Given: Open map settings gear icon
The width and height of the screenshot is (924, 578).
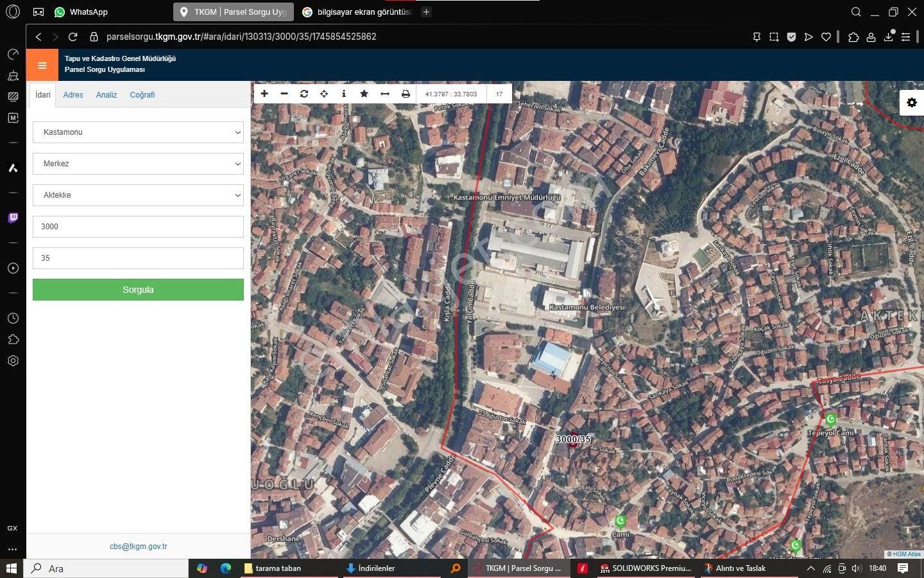Looking at the screenshot, I should 912,102.
